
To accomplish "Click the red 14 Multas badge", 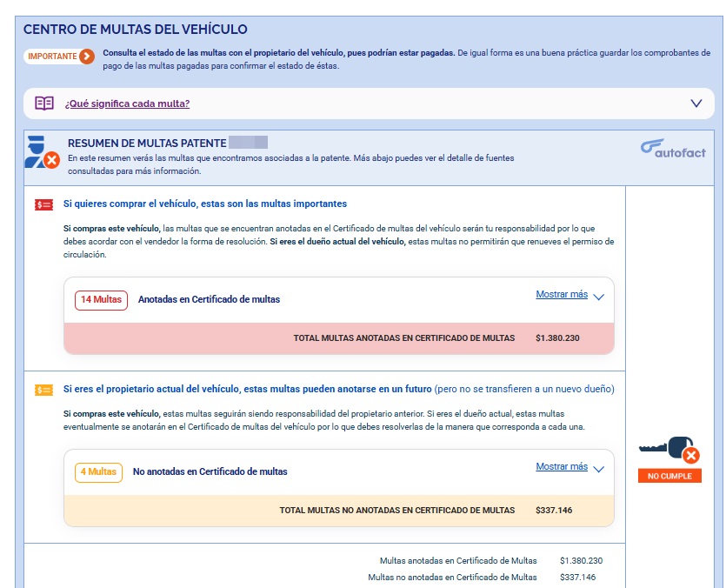I will click(101, 300).
